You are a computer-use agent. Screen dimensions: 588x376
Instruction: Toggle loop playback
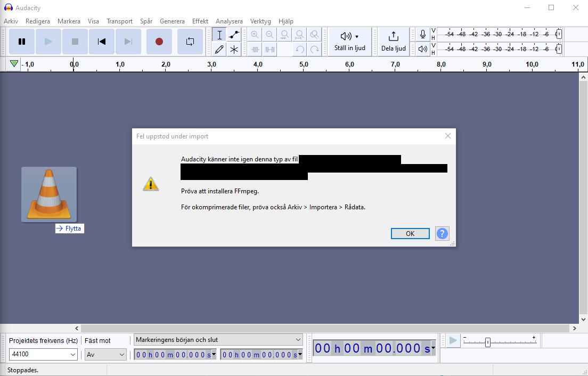[x=190, y=41]
